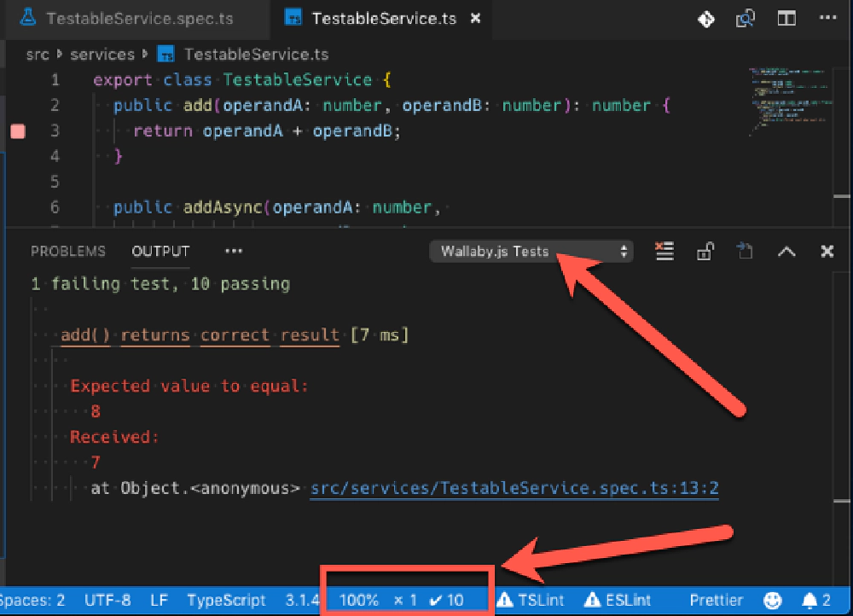Click the flask icon on the spec tab

pyautogui.click(x=28, y=17)
